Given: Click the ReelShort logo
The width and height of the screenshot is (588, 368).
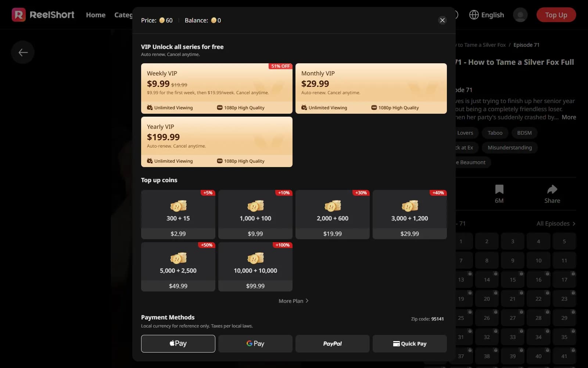Looking at the screenshot, I should point(43,15).
